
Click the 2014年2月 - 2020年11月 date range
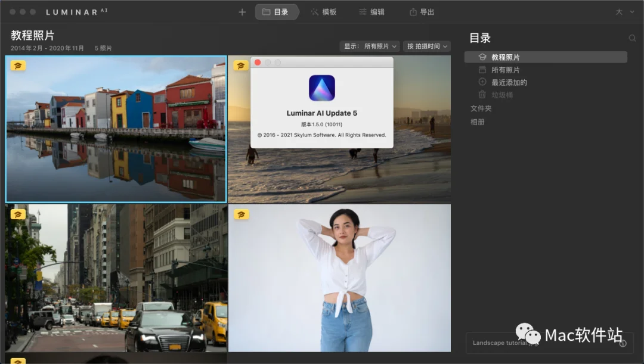[47, 48]
